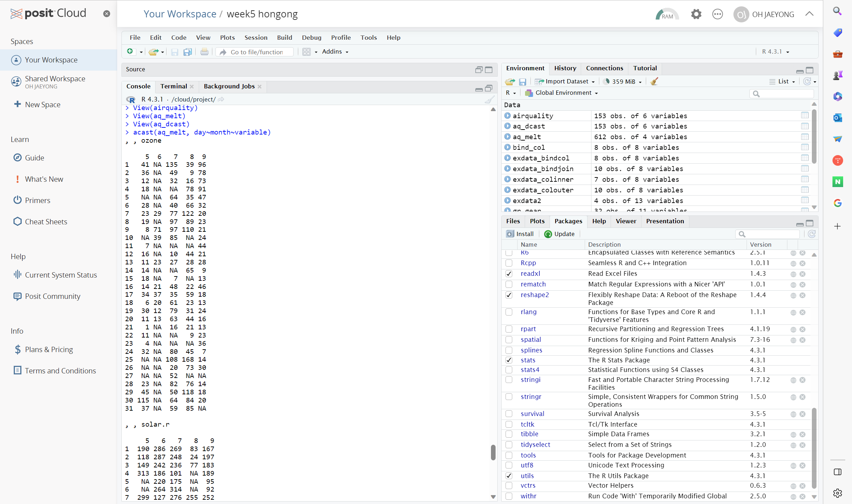Remove the Rcpp package x icon
The image size is (852, 504).
(802, 263)
